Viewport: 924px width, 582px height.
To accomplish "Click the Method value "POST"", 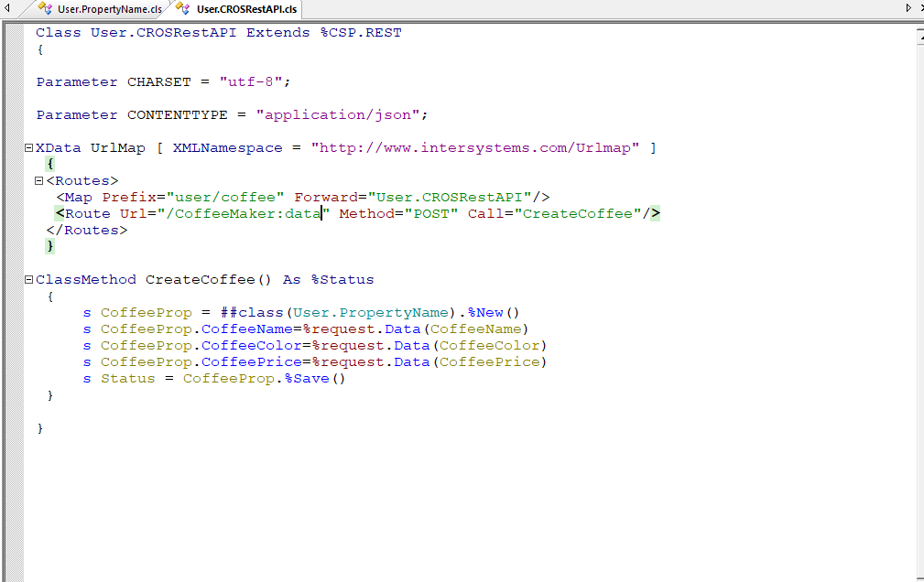I will tap(431, 214).
